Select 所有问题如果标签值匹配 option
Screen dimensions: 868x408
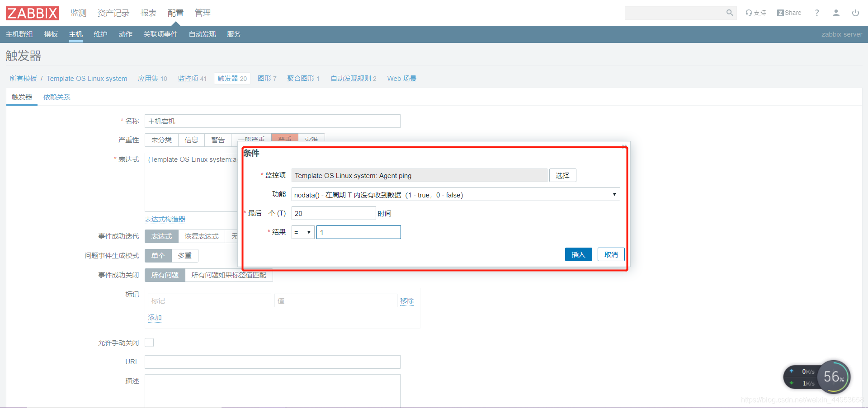tap(229, 275)
